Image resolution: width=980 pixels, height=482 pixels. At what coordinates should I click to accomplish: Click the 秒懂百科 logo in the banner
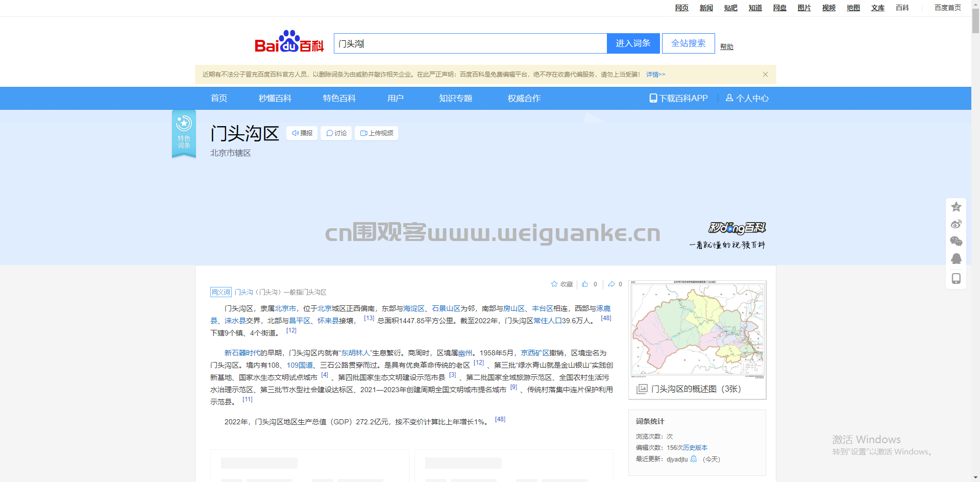[x=737, y=228]
